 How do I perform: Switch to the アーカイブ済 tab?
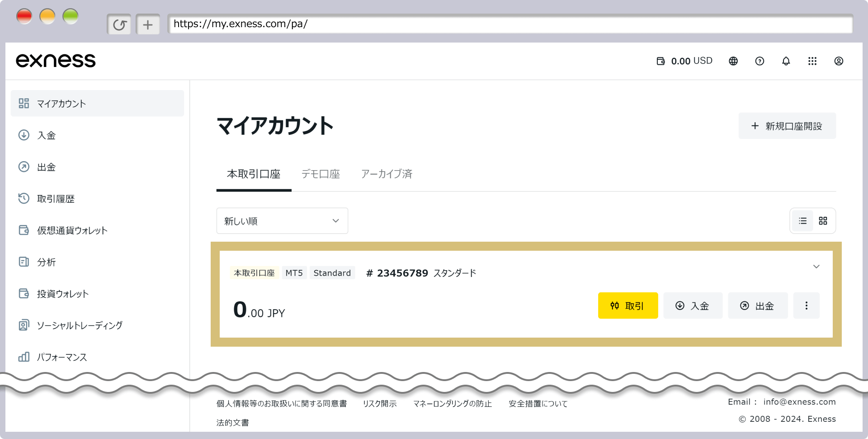click(387, 174)
